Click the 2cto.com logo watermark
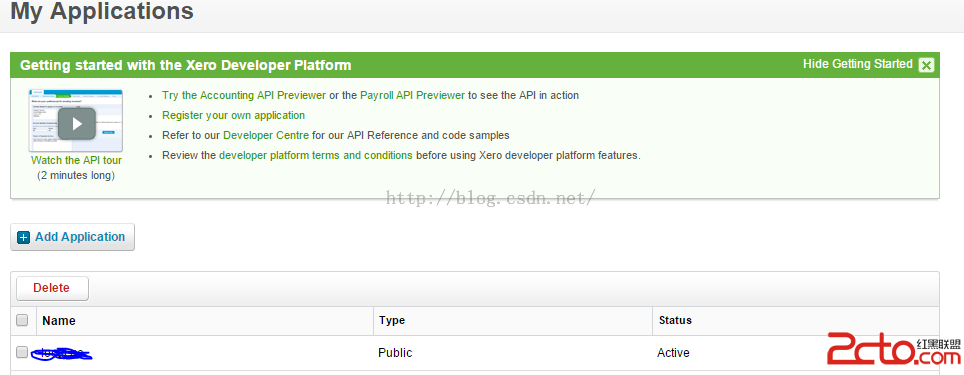 point(894,349)
